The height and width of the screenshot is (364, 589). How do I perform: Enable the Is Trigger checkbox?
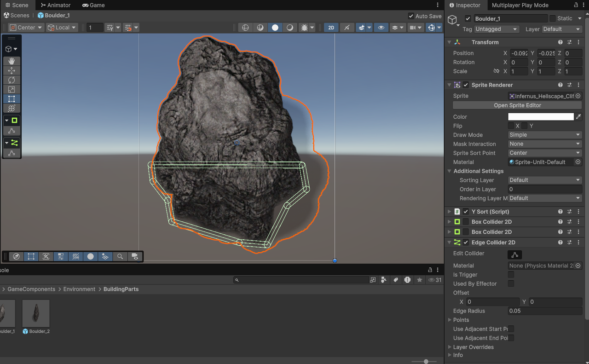[x=511, y=275]
